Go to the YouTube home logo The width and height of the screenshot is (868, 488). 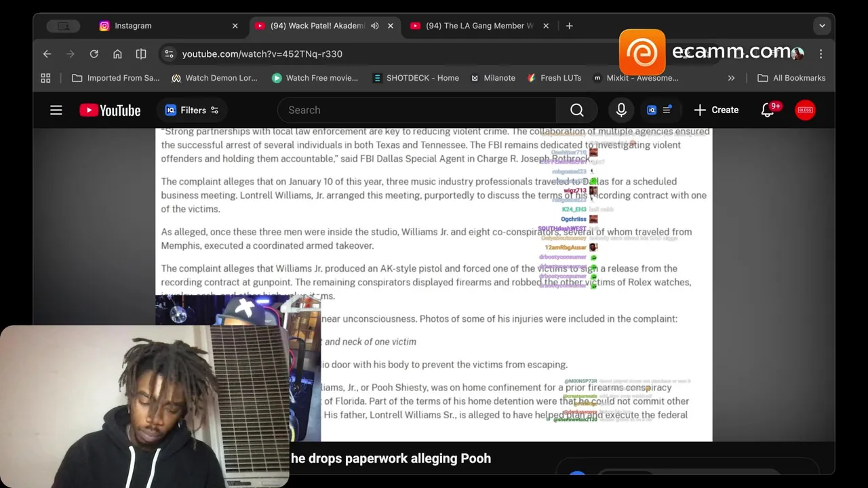click(x=110, y=110)
